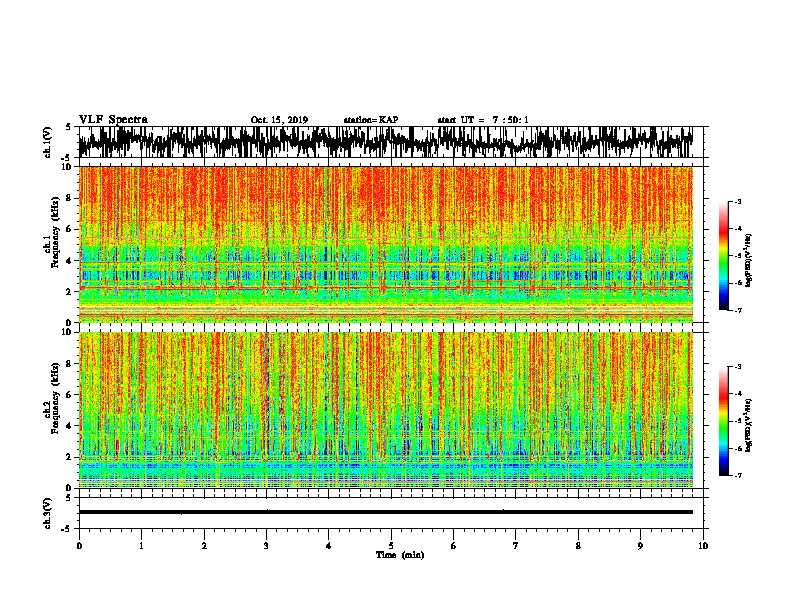The image size is (792, 612).
Task: Click the lower color bar log(PSD) unit label
Action: click(749, 426)
